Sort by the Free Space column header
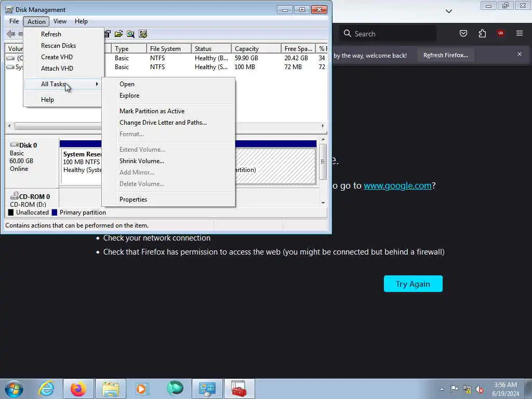Viewport: 532px width, 399px height. point(298,49)
